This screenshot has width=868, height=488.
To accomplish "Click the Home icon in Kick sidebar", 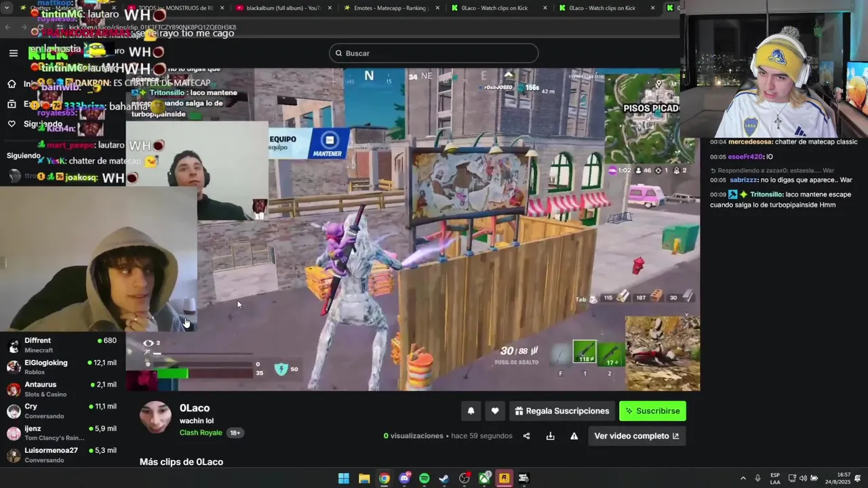I will pyautogui.click(x=12, y=84).
